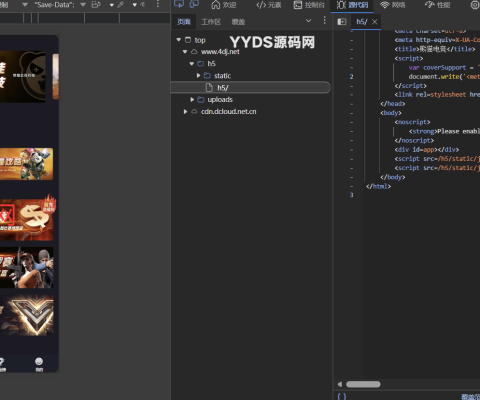Viewport: 480px width, 400px height.
Task: Toggle the device emulation icon
Action: (x=194, y=4)
